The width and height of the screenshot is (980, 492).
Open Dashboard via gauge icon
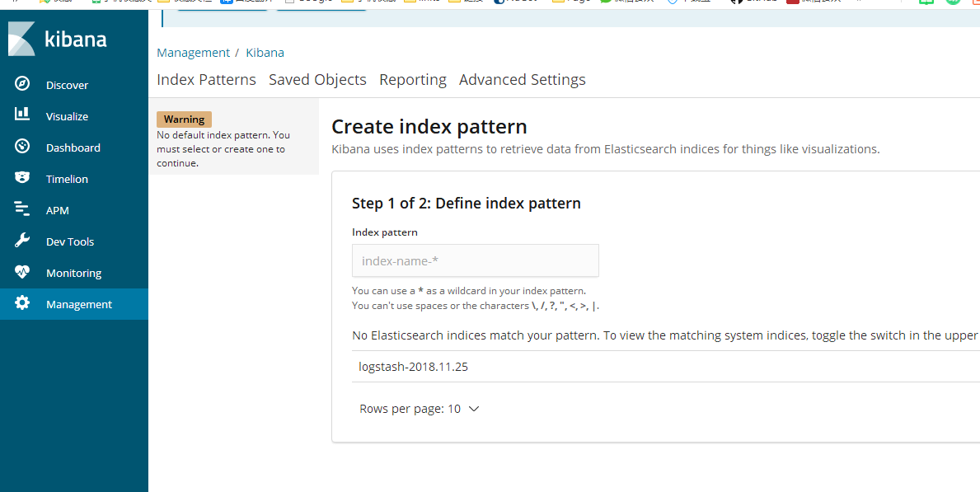pos(22,147)
